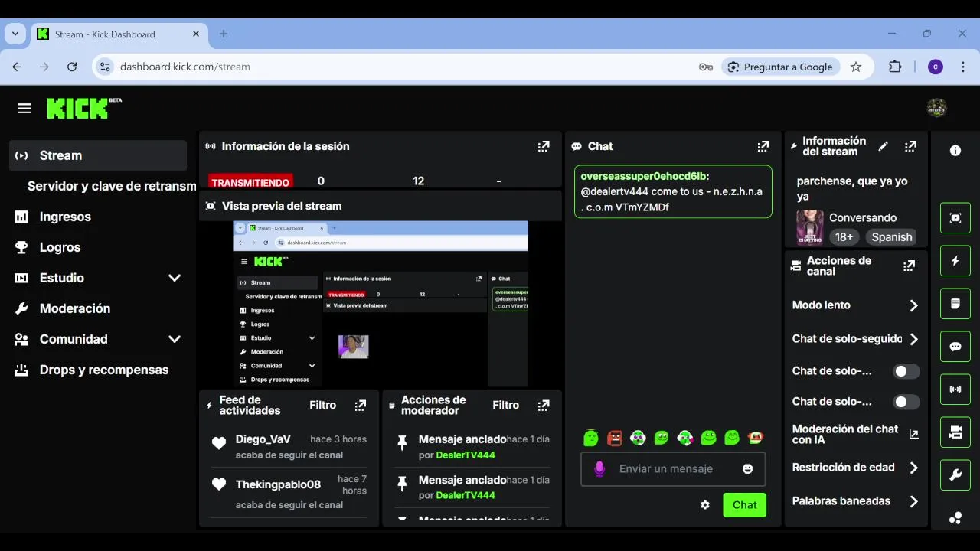Open Palabras baneadas options arrow
Image resolution: width=980 pixels, height=551 pixels.
[x=913, y=501]
